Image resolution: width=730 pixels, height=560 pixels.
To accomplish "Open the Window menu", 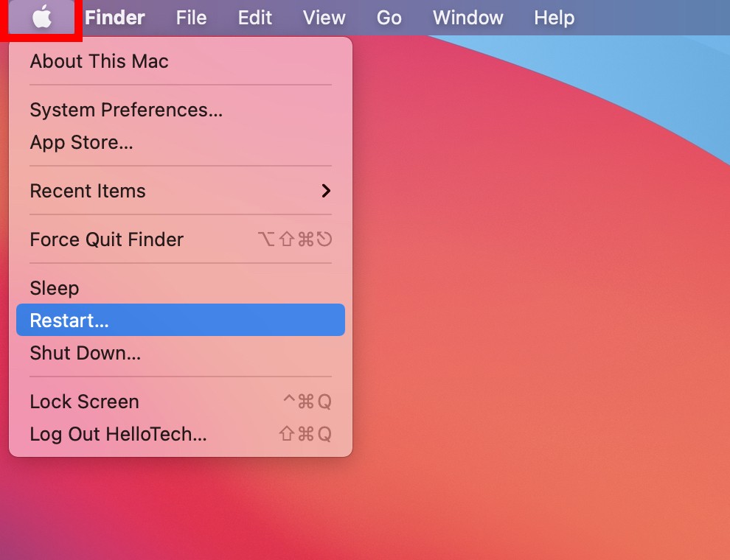I will point(467,18).
